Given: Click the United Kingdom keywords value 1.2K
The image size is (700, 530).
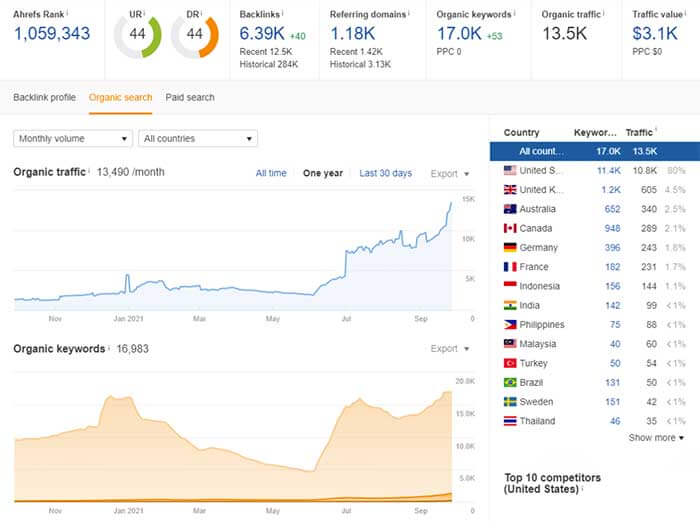Looking at the screenshot, I should [x=611, y=190].
